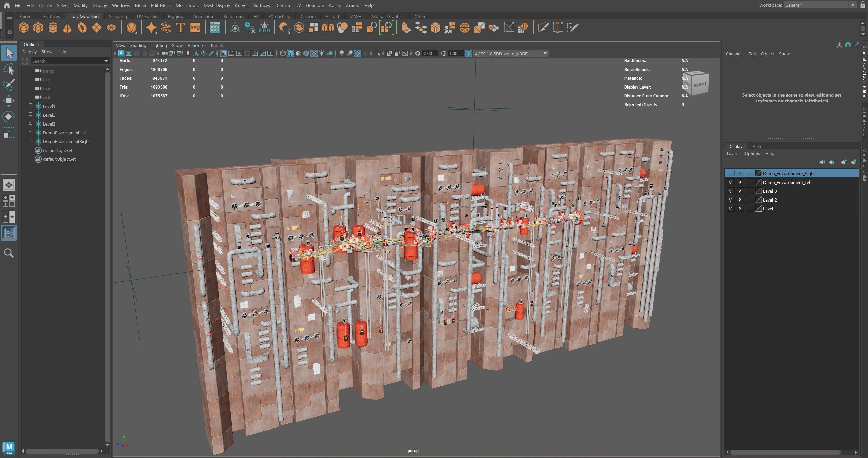Open Options menu in Layer Editor

click(752, 153)
